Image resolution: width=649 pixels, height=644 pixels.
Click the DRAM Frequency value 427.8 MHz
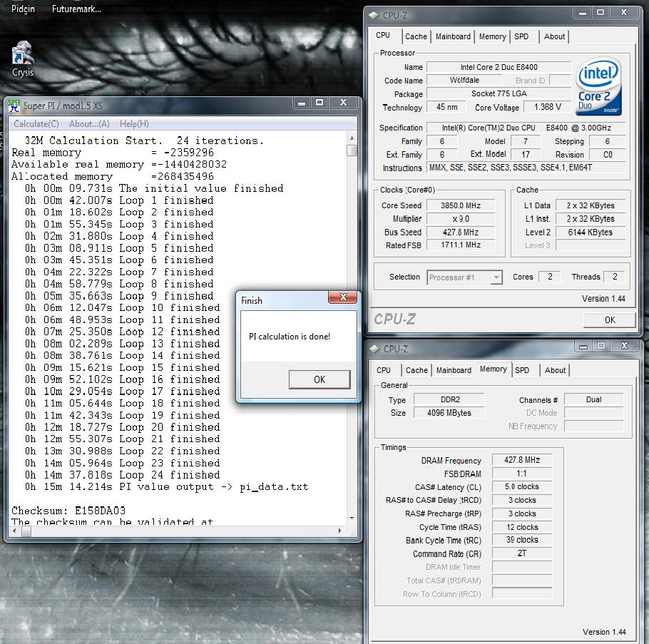point(522,460)
